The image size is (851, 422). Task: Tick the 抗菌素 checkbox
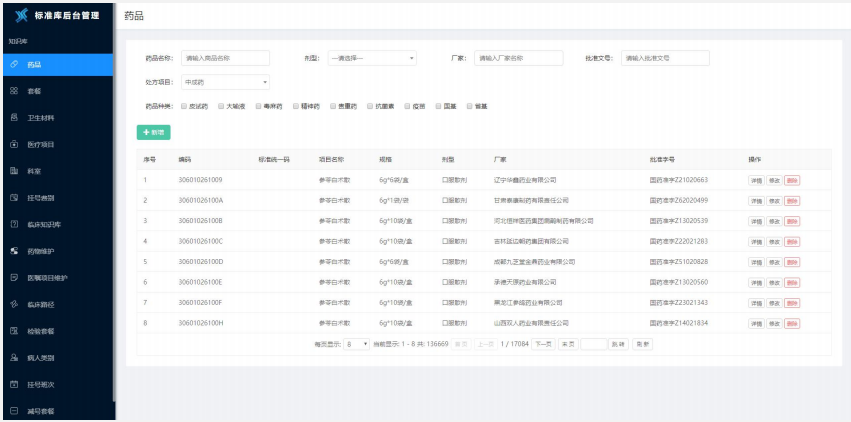click(370, 106)
